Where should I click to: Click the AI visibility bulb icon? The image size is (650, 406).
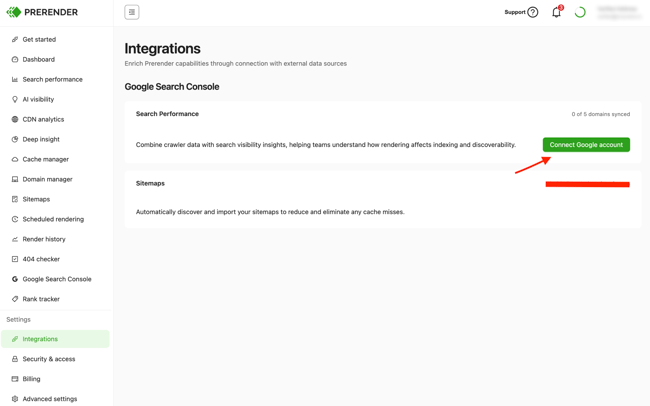(15, 99)
